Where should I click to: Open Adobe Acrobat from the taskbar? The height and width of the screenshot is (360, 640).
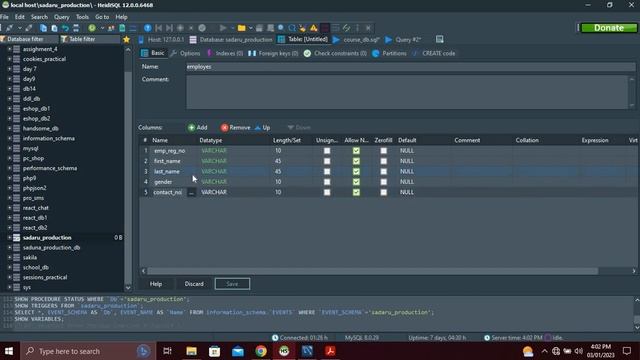(x=331, y=351)
